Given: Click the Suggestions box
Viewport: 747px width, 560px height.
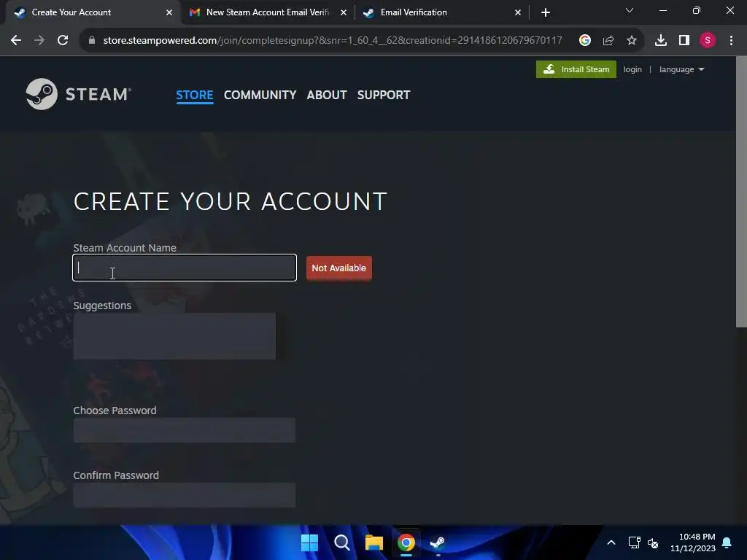Looking at the screenshot, I should pos(174,336).
